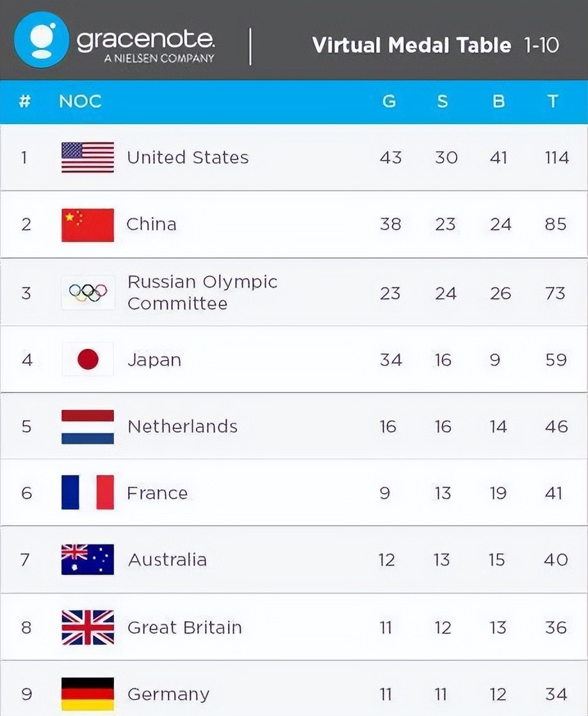Select the France flag icon

coord(88,492)
